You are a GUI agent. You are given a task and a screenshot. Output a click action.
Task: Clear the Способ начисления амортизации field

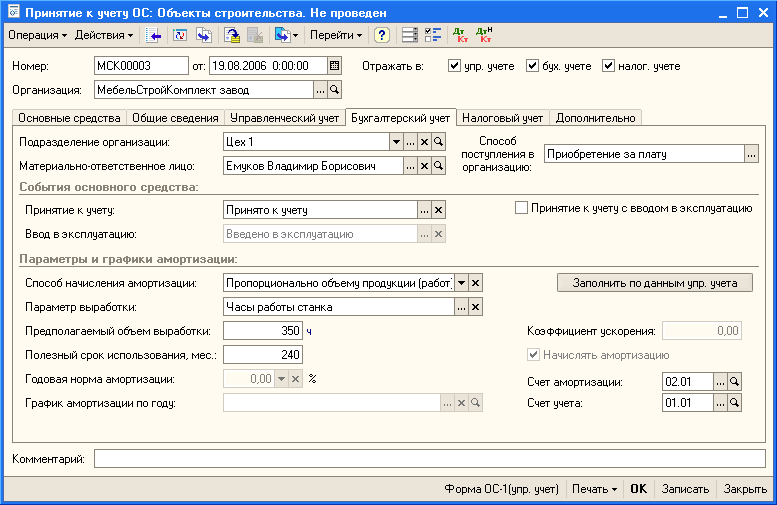pyautogui.click(x=475, y=283)
